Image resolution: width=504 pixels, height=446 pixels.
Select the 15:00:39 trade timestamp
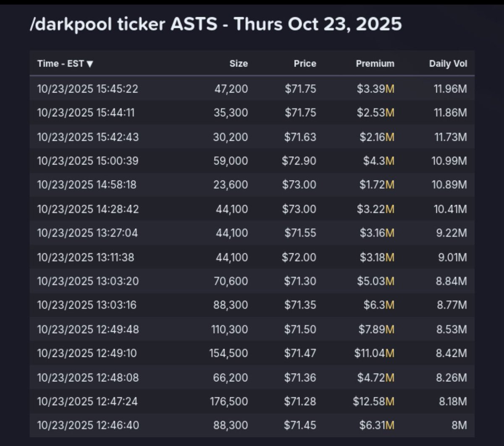[x=88, y=161]
